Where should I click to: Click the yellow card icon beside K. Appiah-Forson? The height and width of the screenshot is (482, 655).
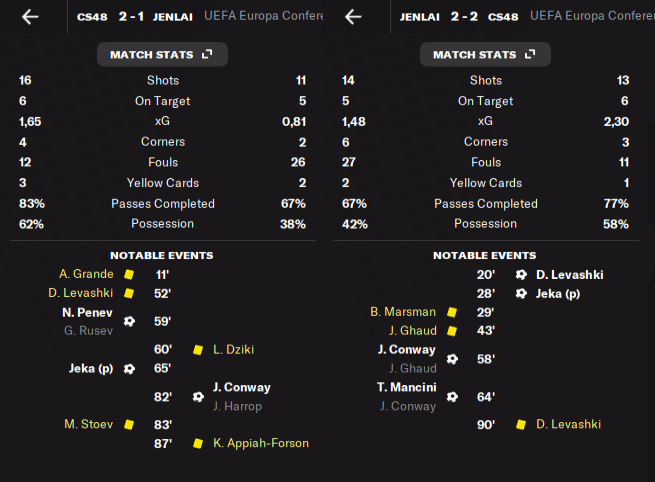[198, 443]
